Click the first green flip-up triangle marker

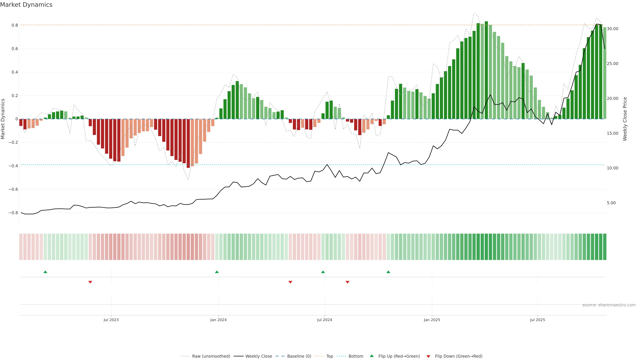45,272
